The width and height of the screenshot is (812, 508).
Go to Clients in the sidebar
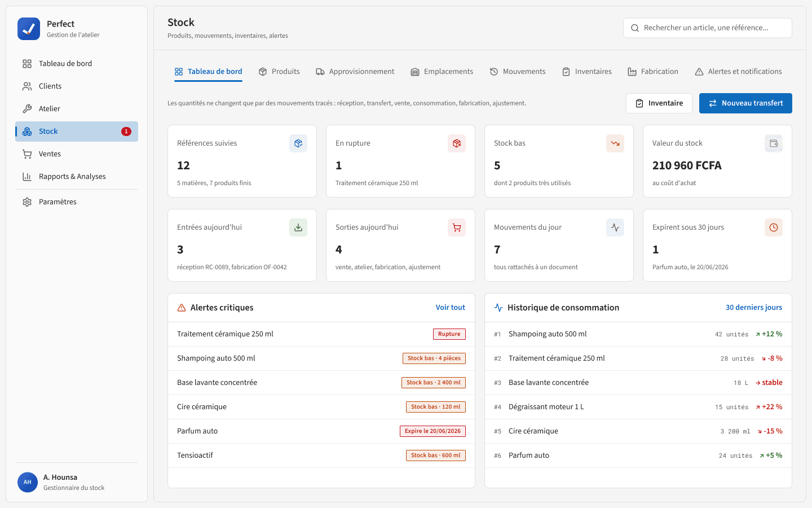coord(77,86)
